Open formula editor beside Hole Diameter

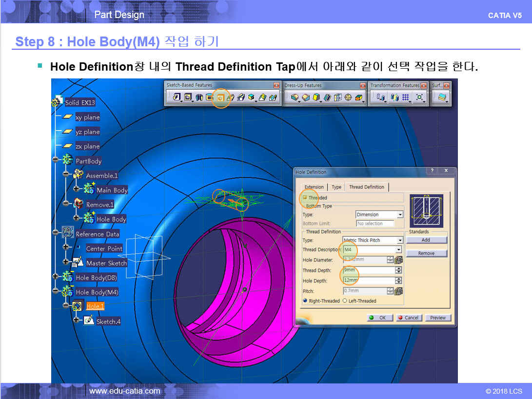399,260
